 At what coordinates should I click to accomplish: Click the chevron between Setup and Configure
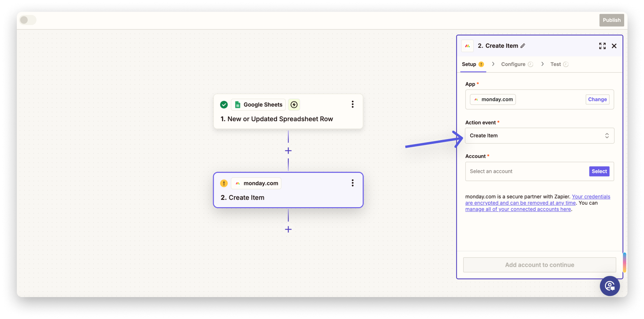point(493,64)
